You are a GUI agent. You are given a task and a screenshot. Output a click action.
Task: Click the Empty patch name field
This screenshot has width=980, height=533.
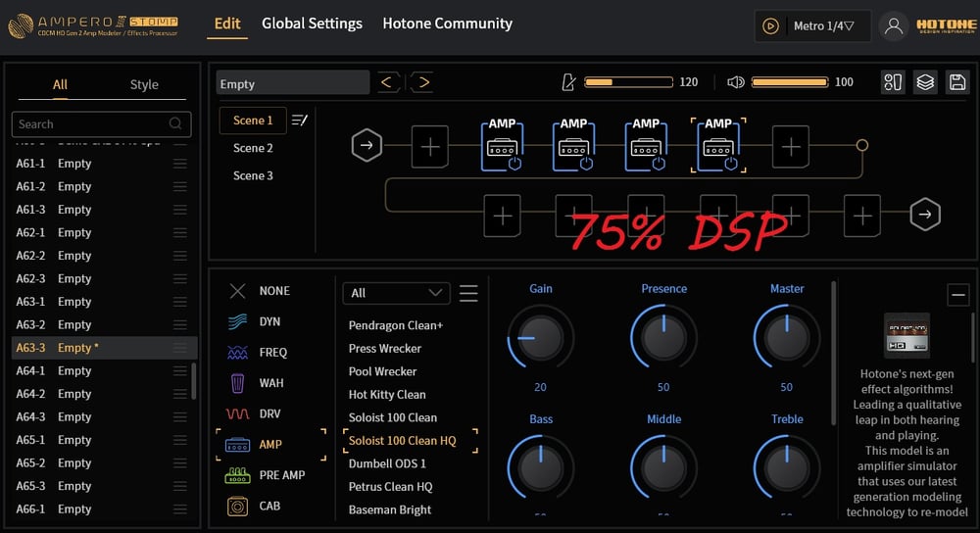292,82
